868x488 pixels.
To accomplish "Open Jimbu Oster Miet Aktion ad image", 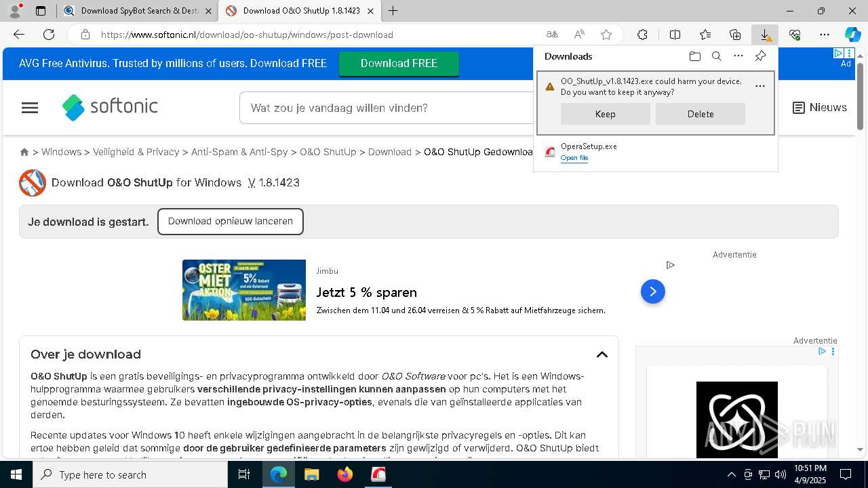I will coord(244,290).
